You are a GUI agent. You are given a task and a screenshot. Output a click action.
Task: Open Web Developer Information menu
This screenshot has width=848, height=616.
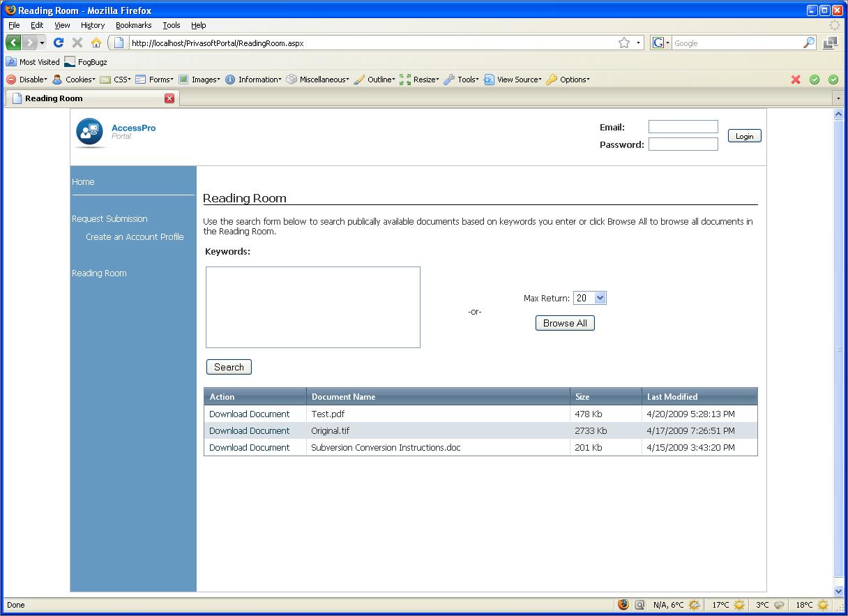[x=254, y=80]
